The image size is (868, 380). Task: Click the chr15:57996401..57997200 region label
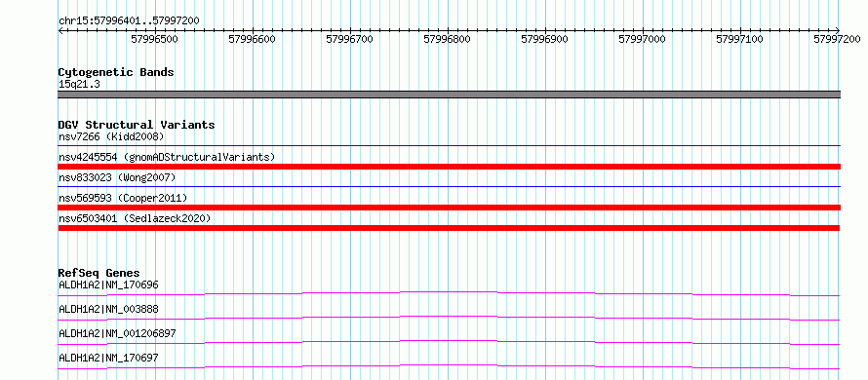129,21
